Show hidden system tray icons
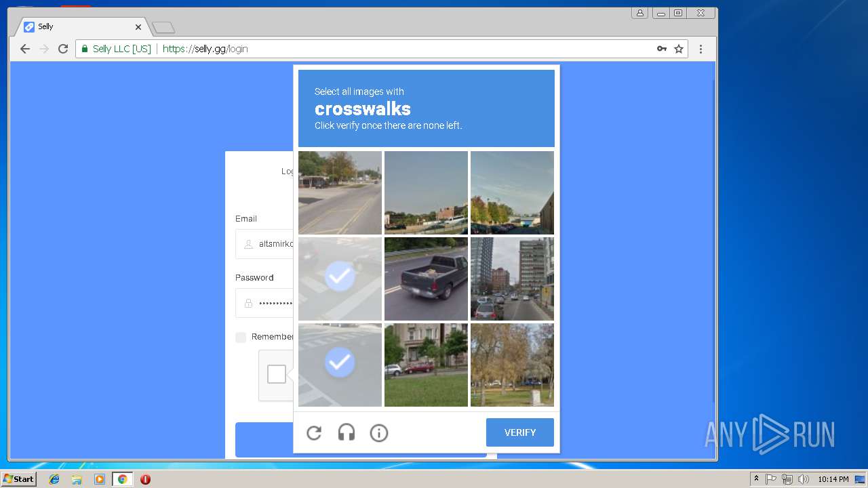The image size is (868, 488). [x=756, y=479]
